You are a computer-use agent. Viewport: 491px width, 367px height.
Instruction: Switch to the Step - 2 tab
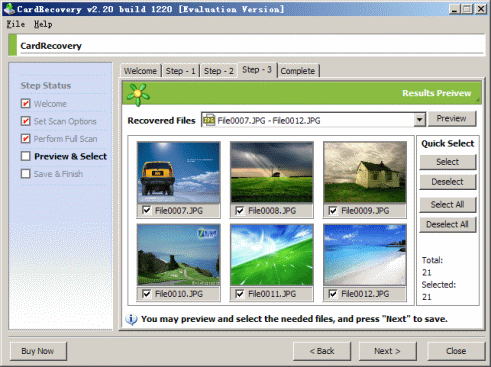(x=219, y=71)
